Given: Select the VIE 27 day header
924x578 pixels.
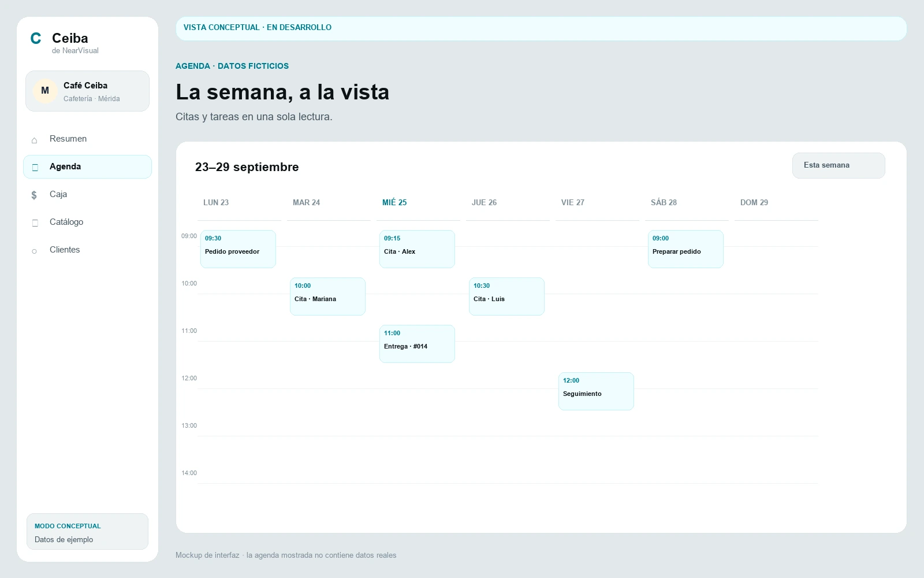Looking at the screenshot, I should [573, 202].
